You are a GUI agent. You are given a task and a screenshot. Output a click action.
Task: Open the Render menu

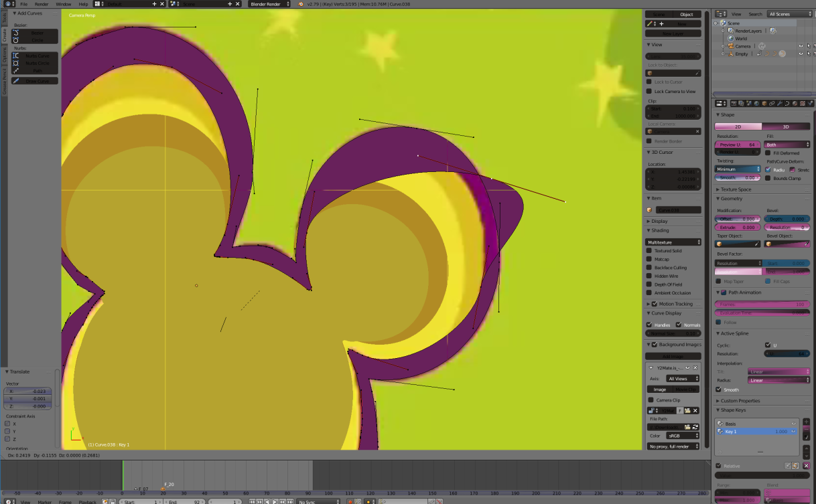pyautogui.click(x=42, y=4)
